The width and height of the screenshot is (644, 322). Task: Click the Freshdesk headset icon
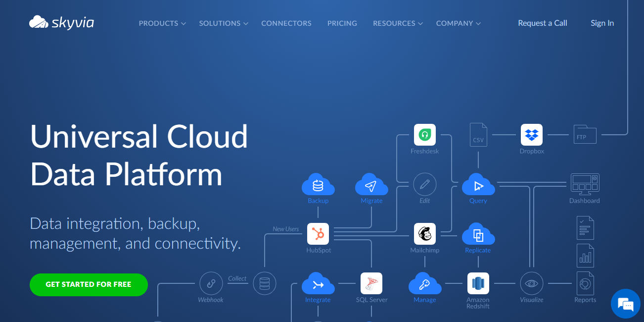pyautogui.click(x=425, y=135)
